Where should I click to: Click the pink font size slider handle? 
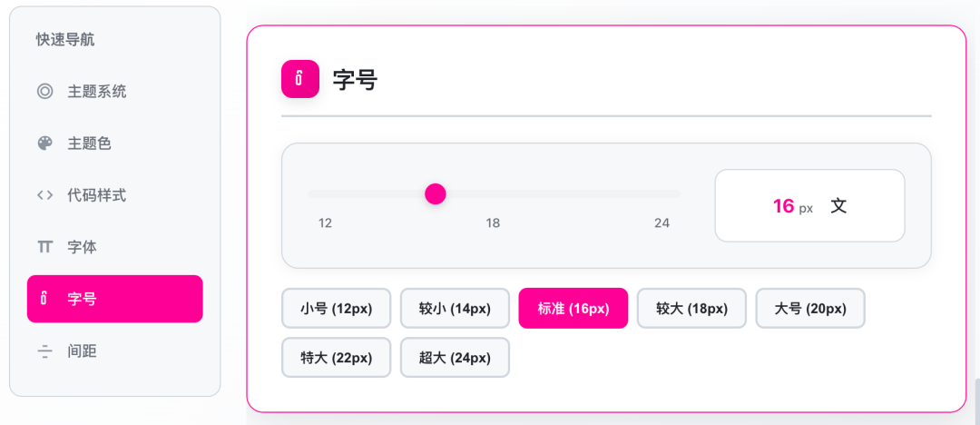tap(436, 193)
